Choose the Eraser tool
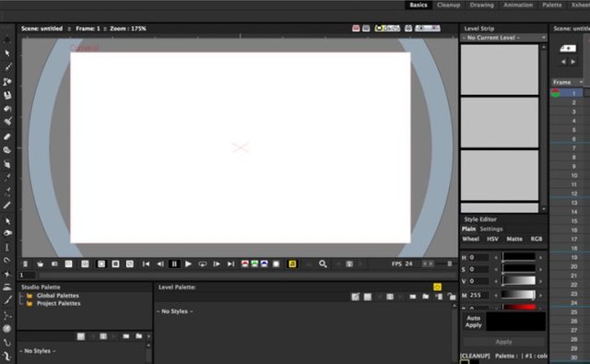The image size is (590, 364). tap(6, 136)
